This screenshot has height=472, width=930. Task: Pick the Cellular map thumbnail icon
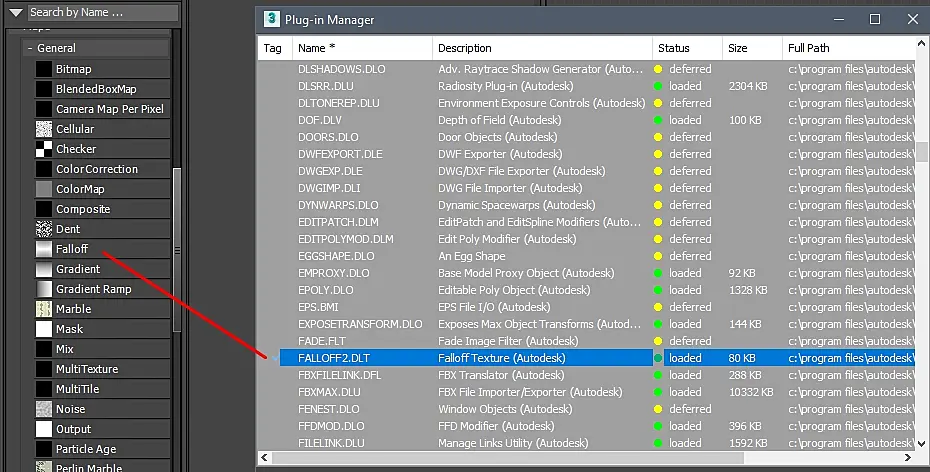click(43, 129)
